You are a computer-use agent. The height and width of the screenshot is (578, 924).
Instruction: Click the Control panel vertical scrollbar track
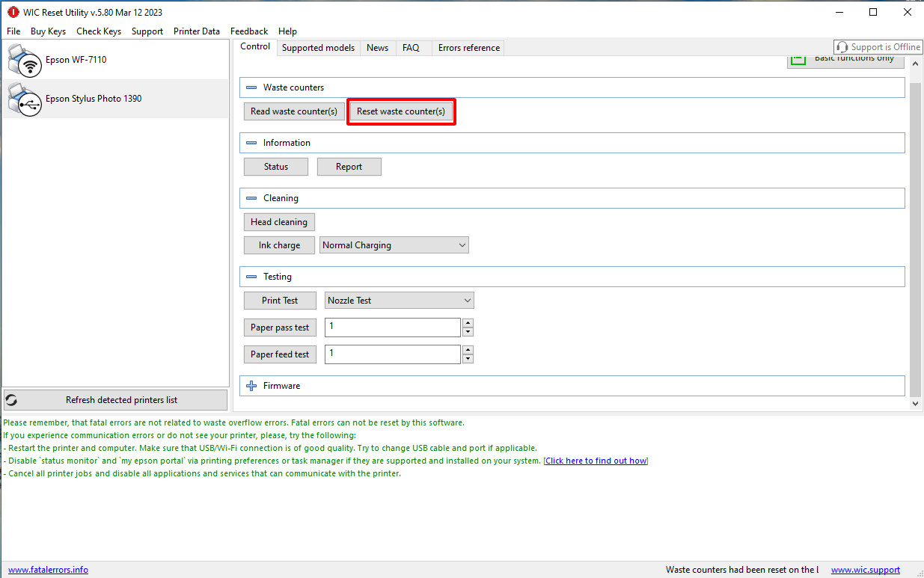click(x=916, y=239)
